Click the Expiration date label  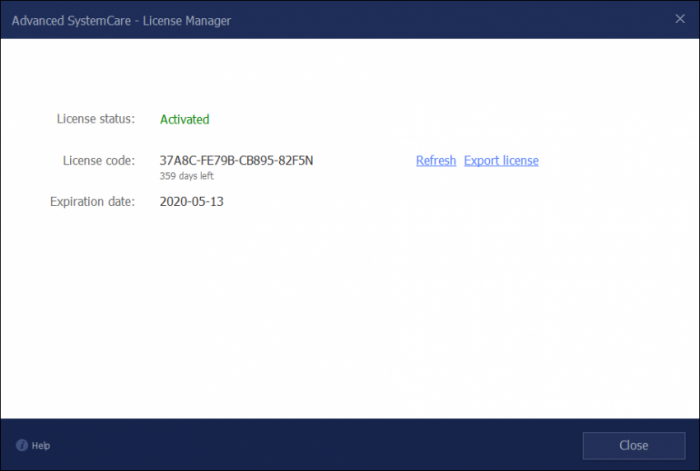[x=92, y=202]
